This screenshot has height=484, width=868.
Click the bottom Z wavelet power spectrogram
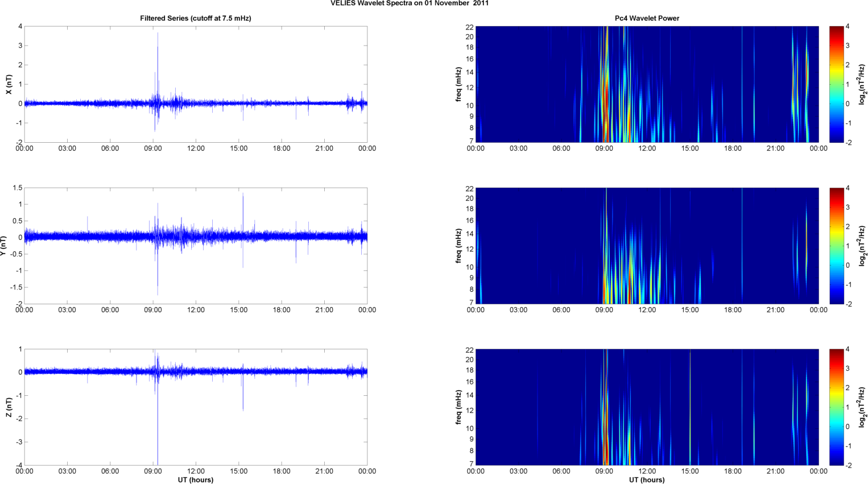[x=647, y=407]
